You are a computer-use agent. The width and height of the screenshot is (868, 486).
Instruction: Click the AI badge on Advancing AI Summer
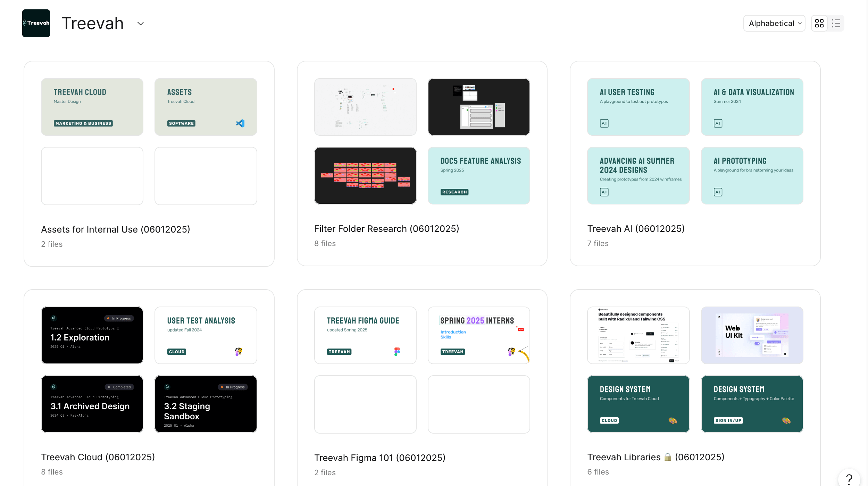(604, 192)
